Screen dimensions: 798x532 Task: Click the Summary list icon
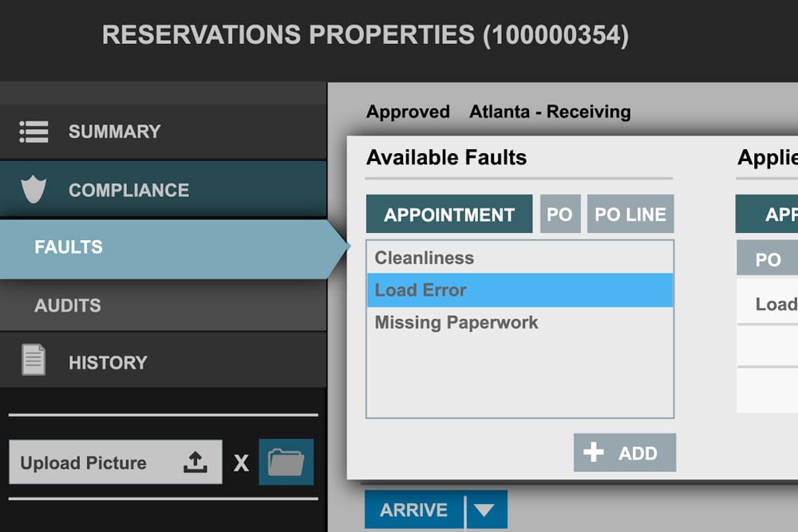click(34, 132)
